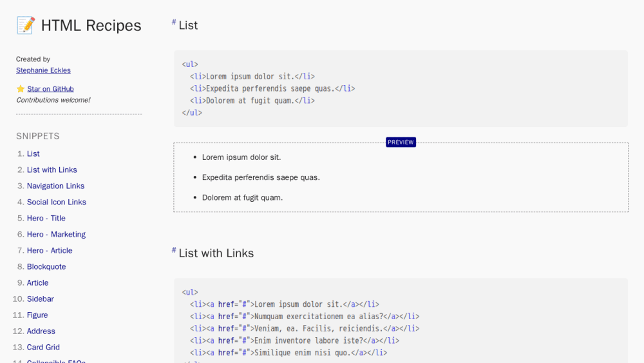Click preview item 'Expedita perferendis saepe quas.'

coord(261,177)
